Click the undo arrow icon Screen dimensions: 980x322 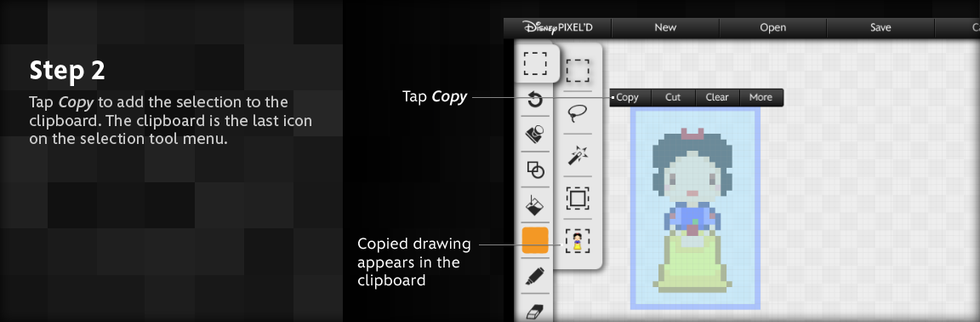click(x=535, y=99)
